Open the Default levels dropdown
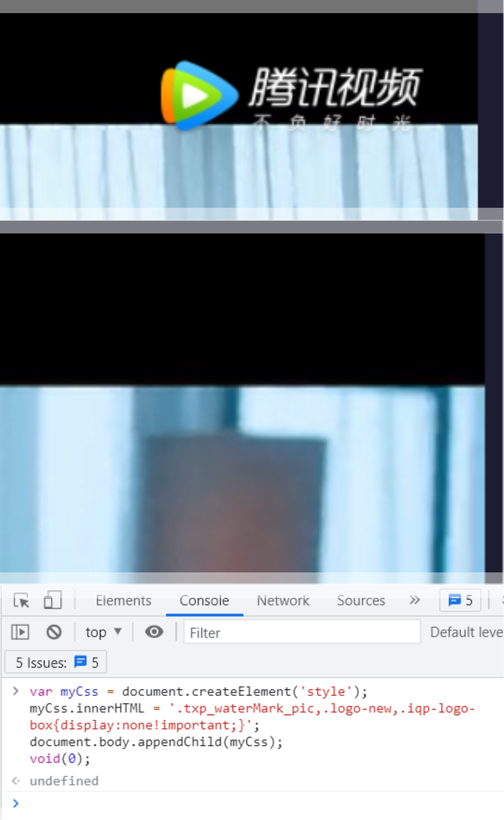Image resolution: width=504 pixels, height=820 pixels. coord(466,632)
